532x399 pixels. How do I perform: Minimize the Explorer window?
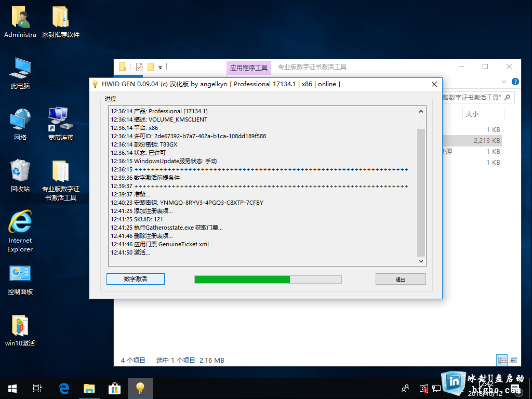(x=462, y=67)
